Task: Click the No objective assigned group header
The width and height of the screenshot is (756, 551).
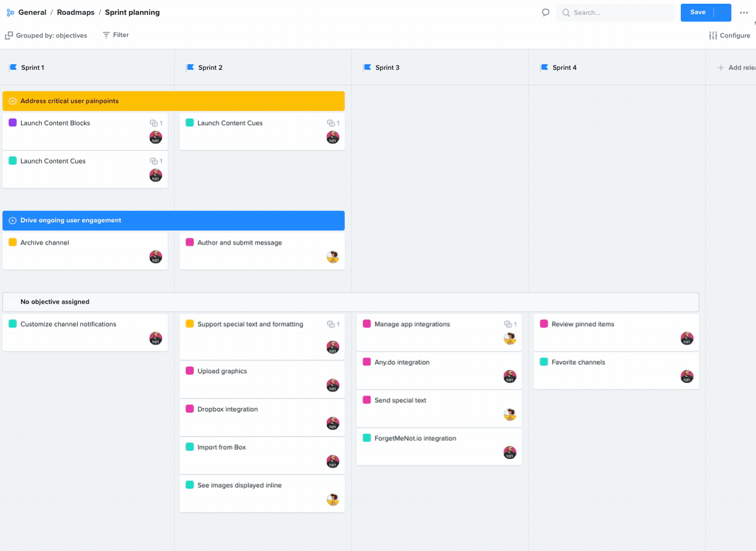Action: [351, 302]
